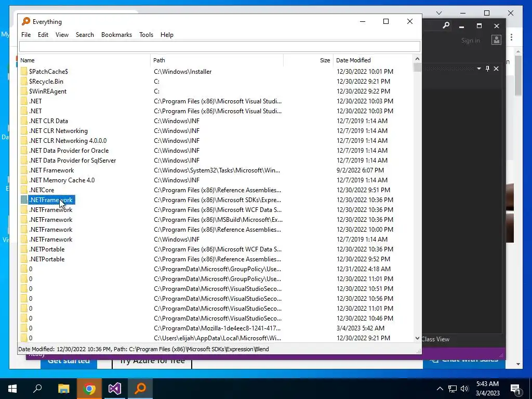Click the Everything search input field
Image resolution: width=532 pixels, height=399 pixels.
pos(220,46)
